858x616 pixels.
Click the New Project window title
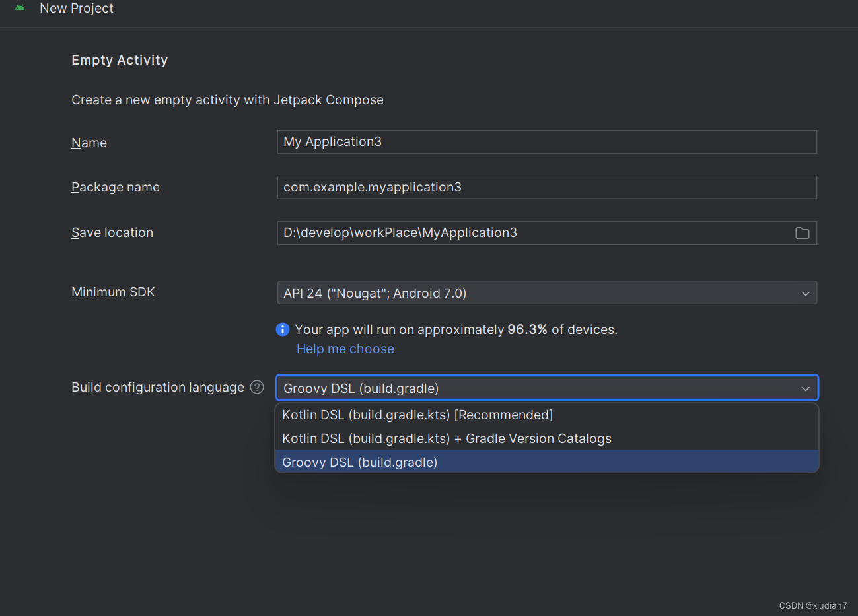[x=77, y=8]
